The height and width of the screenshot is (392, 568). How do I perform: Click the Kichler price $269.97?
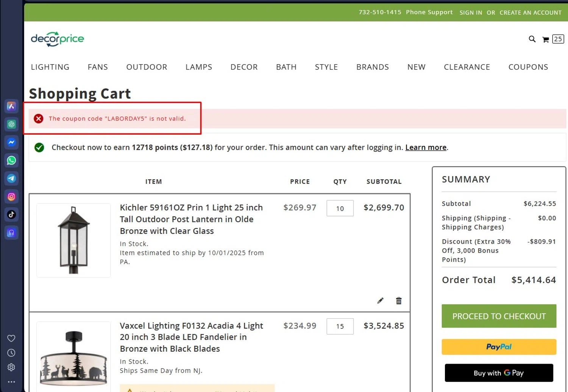click(300, 208)
